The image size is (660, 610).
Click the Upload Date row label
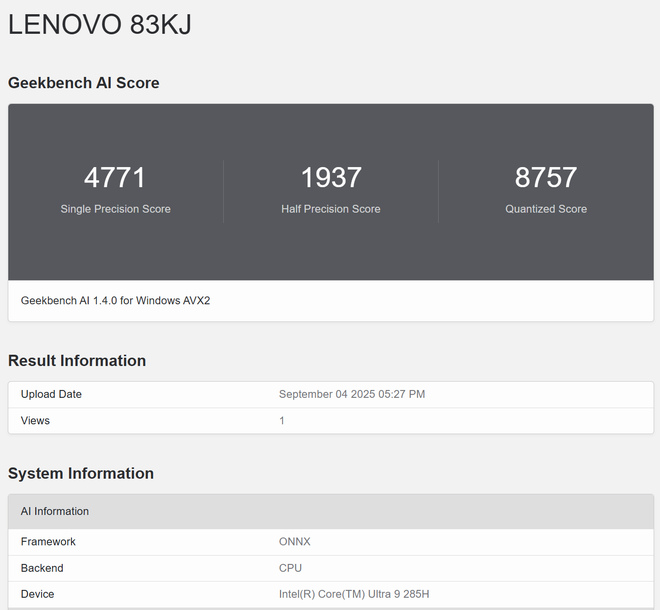click(51, 394)
